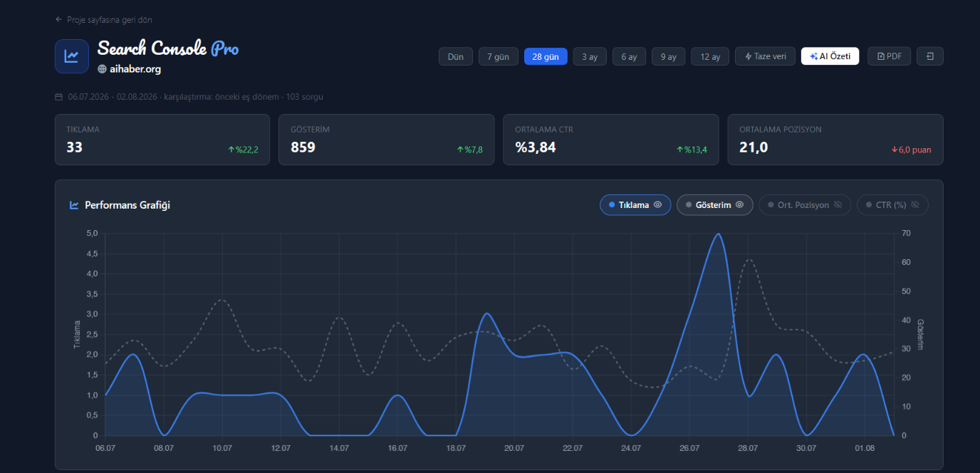The height and width of the screenshot is (473, 980).
Task: Click the Search Console Pro chart logo icon
Action: 71,56
